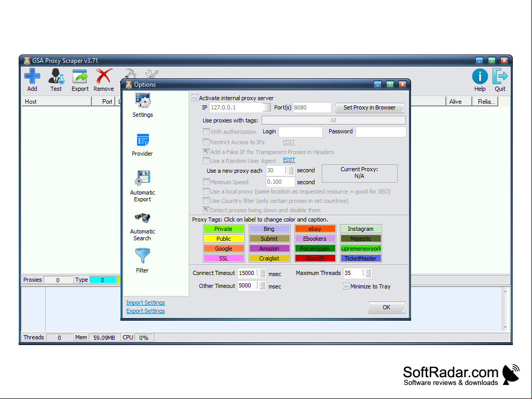Click the Port(s) 8080 input field
The image size is (532, 399).
pyautogui.click(x=312, y=107)
